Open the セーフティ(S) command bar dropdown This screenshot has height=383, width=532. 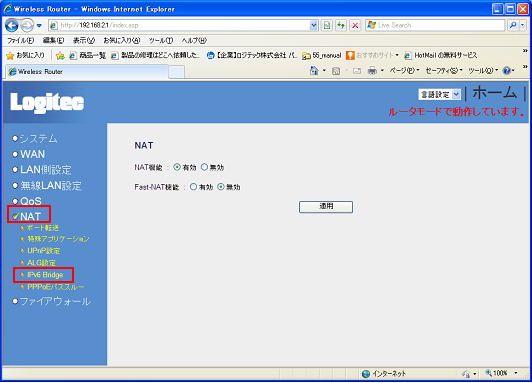click(x=444, y=71)
